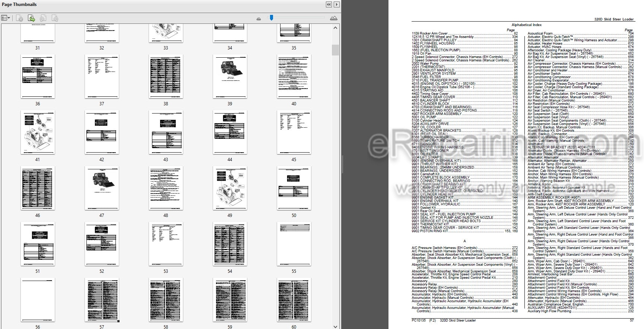
Task: Collapse the panel with double-left arrow button
Action: [x=329, y=4]
